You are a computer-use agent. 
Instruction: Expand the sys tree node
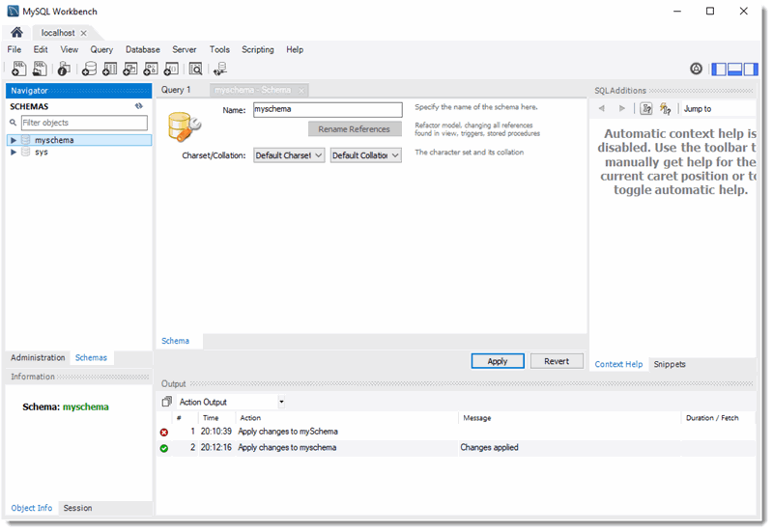tap(14, 153)
